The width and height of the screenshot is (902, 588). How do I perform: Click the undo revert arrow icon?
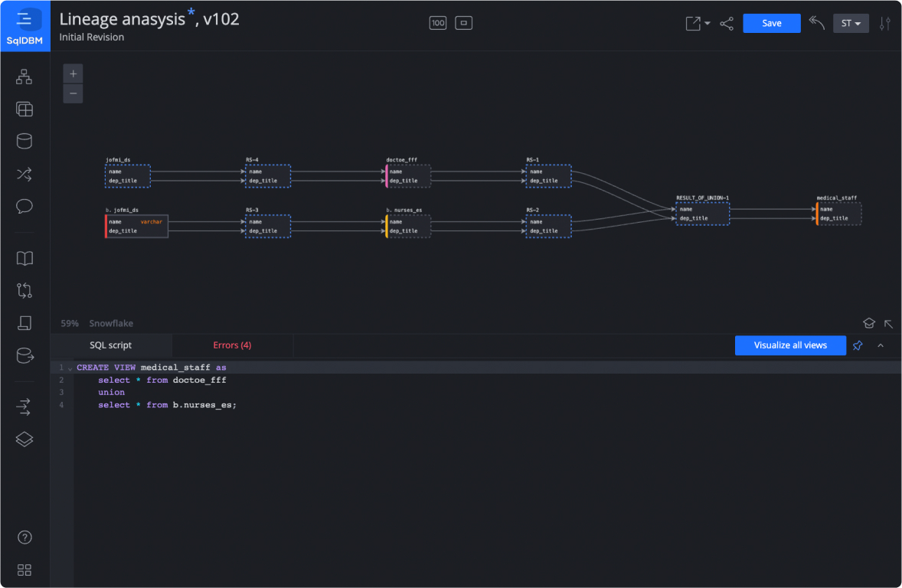point(817,23)
